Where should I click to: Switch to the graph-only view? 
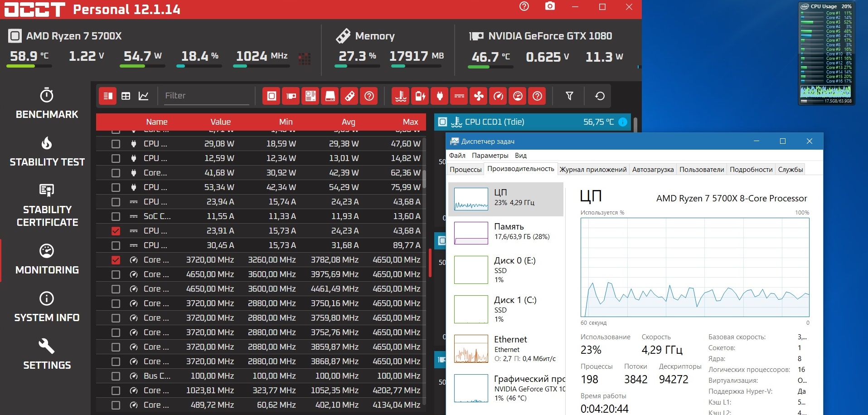pyautogui.click(x=144, y=96)
